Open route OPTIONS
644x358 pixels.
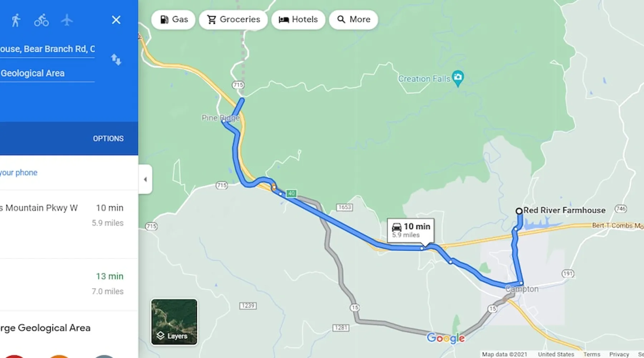[108, 139]
